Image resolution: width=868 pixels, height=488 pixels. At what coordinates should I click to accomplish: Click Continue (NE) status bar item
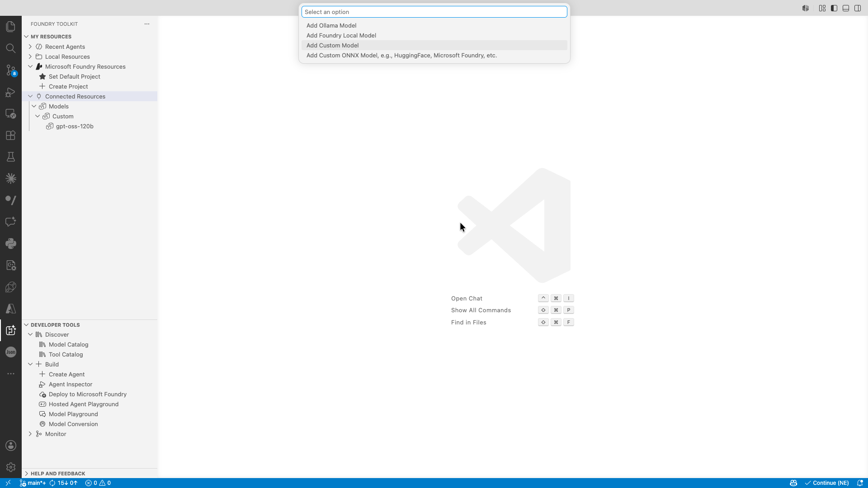coord(827,483)
